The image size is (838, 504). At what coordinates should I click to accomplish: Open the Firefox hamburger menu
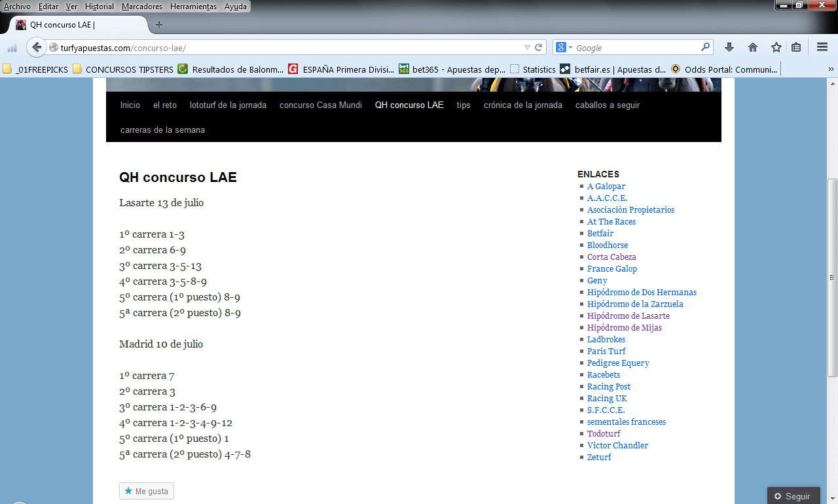[x=822, y=47]
